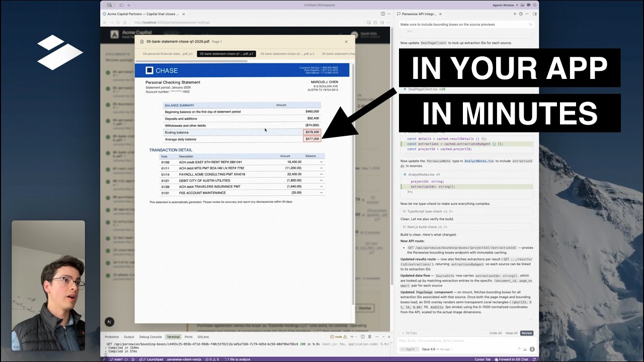Click the back arrow in the title bar
This screenshot has height=362, width=644.
(129, 5)
